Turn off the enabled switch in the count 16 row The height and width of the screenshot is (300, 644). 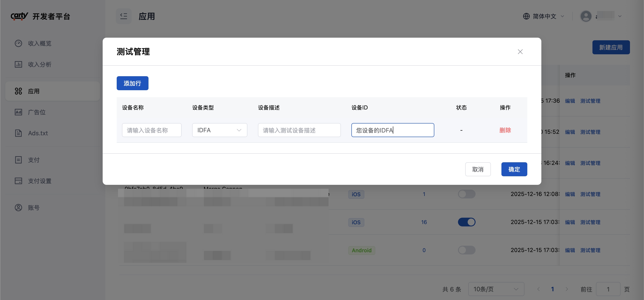pos(466,222)
